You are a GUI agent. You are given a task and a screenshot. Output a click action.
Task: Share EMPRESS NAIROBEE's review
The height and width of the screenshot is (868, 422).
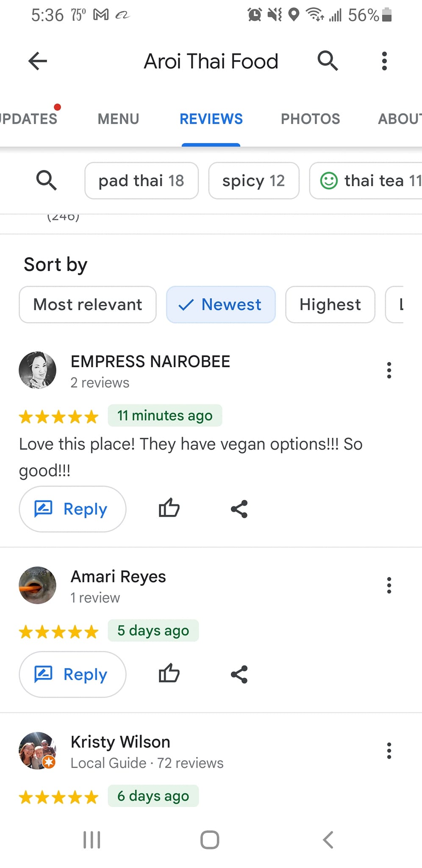[x=239, y=509]
